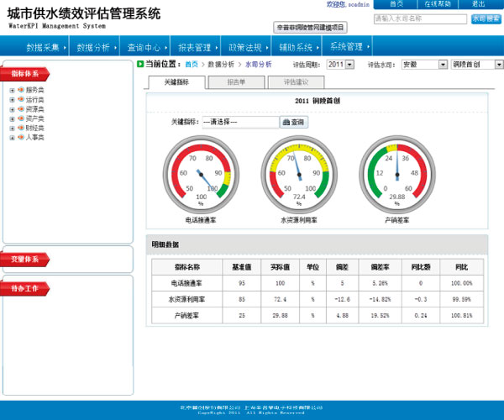Click the 查询 search button with binoculars icon
Screen dimensions: 504x420
[295, 122]
